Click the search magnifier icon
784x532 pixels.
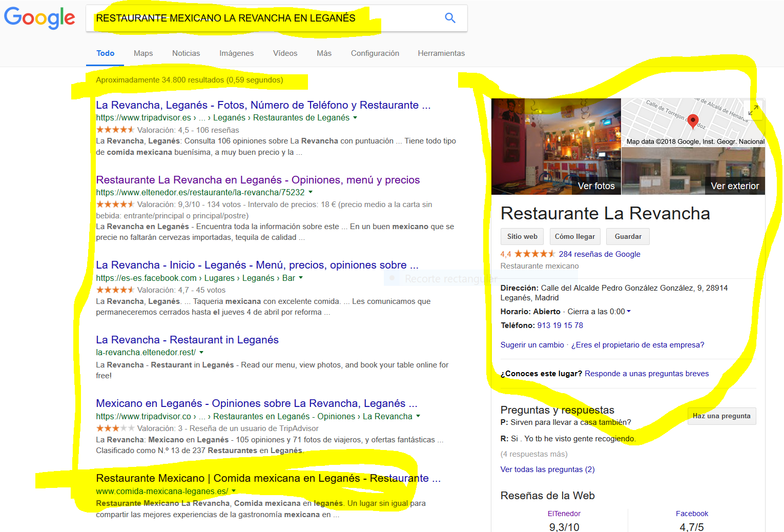tap(450, 18)
